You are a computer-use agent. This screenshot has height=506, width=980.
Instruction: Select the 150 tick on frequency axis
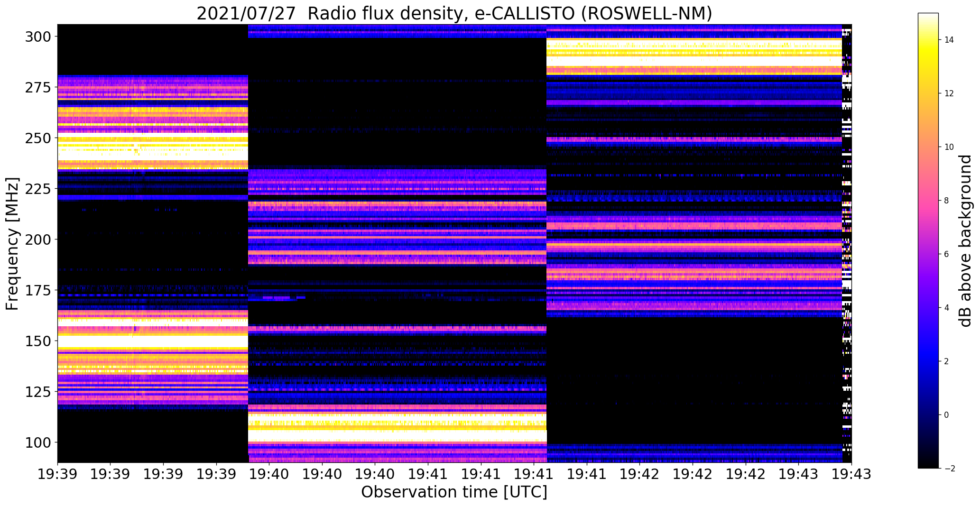pos(39,341)
